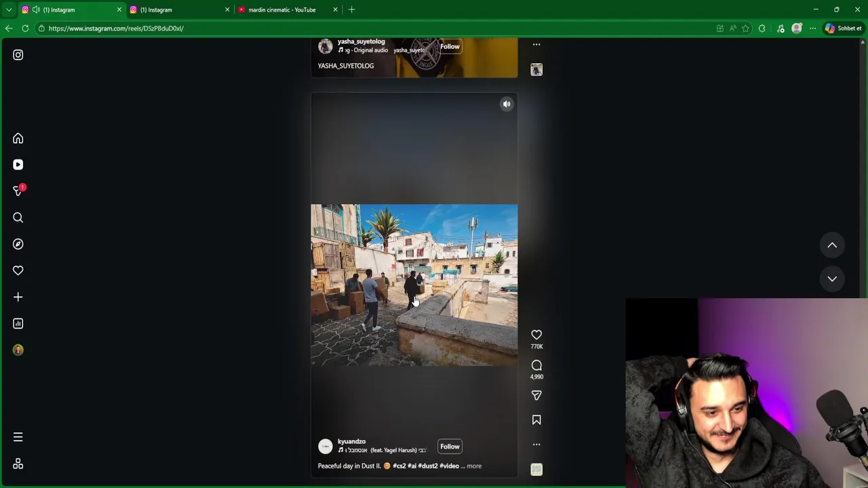Open the browser profile avatar
Screen dimensions: 868x488
pos(797,28)
